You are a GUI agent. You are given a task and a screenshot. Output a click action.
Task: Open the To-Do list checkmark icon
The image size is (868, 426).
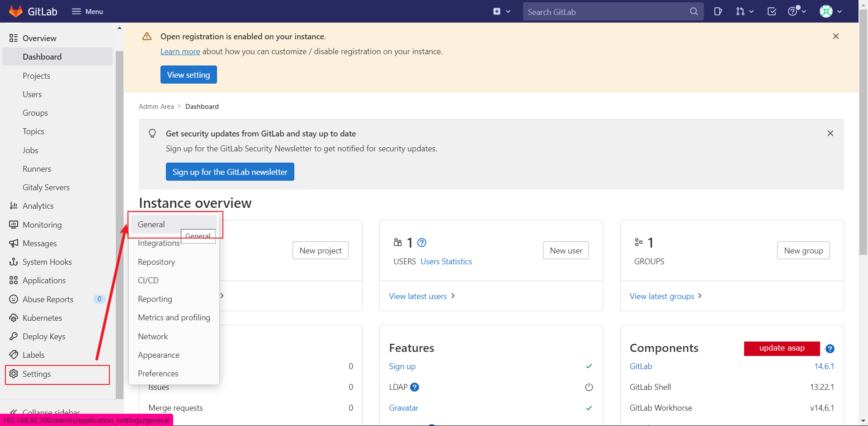point(772,11)
